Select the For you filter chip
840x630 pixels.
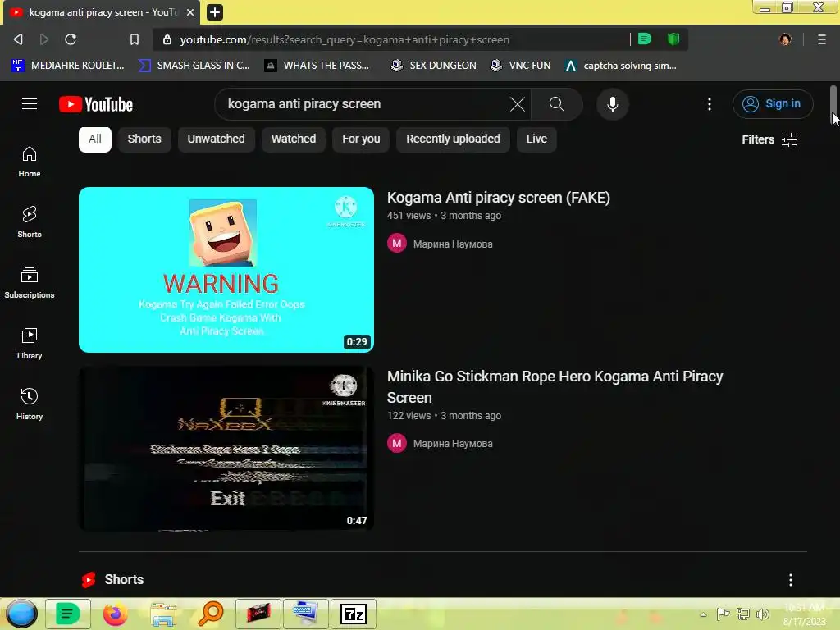tap(361, 139)
